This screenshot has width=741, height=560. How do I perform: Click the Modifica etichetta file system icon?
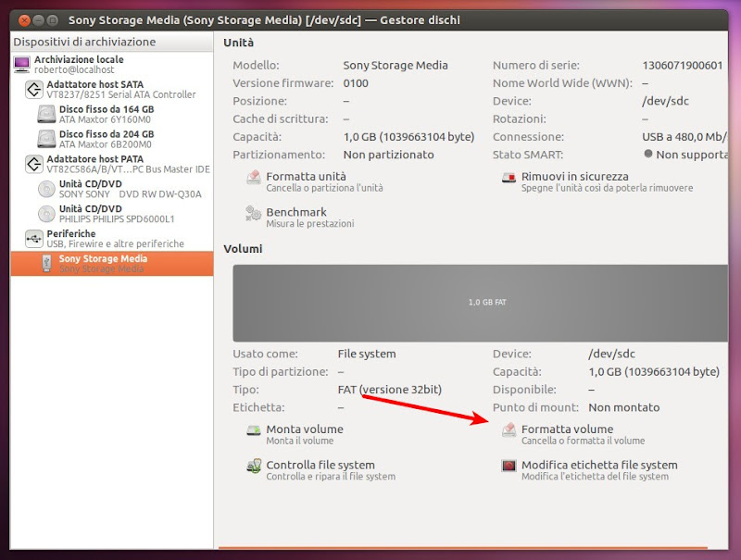pos(509,466)
